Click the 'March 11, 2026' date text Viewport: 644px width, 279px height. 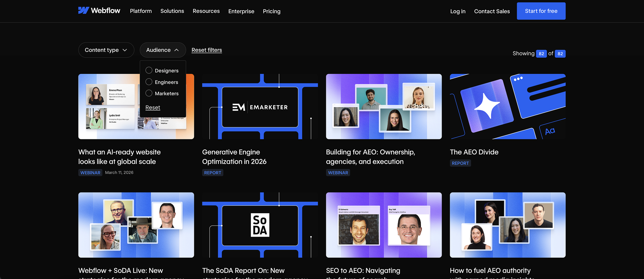(x=119, y=173)
